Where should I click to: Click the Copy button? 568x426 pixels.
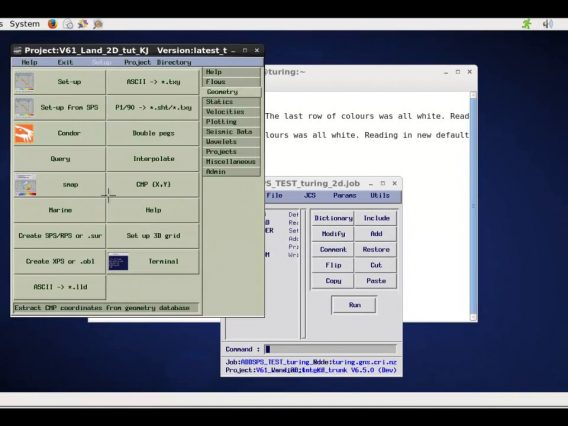coord(333,281)
